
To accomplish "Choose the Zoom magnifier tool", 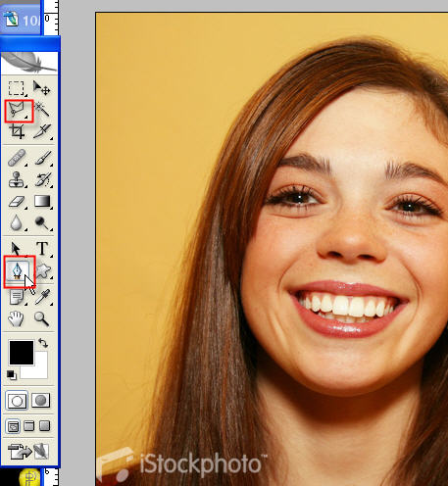I will click(41, 318).
